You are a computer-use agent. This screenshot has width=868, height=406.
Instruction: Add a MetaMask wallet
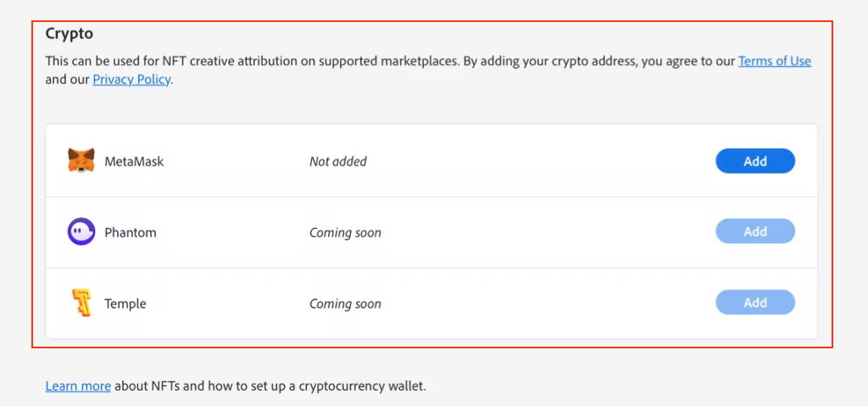coord(754,161)
